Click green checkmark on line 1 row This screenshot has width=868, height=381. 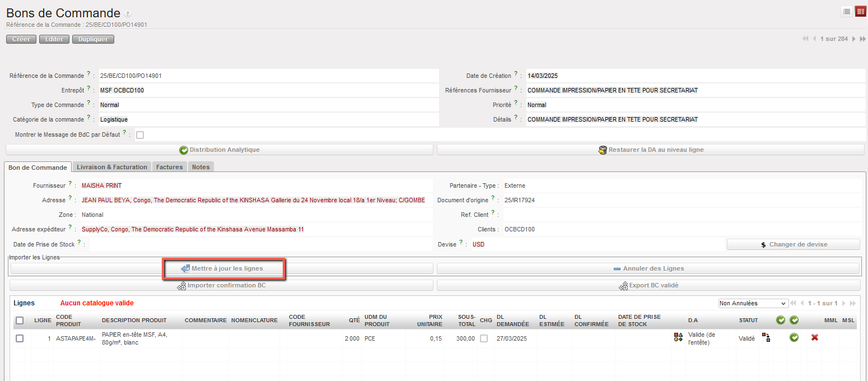point(794,338)
